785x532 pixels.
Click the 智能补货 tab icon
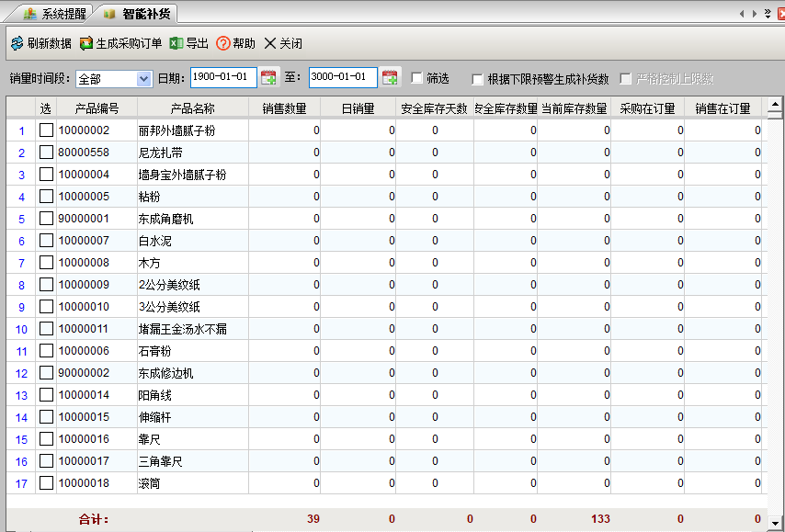coord(109,14)
